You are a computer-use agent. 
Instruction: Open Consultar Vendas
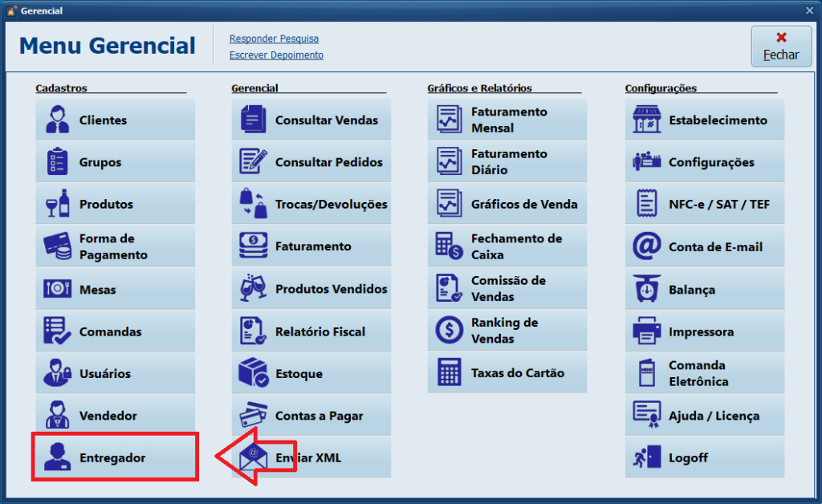(x=311, y=120)
